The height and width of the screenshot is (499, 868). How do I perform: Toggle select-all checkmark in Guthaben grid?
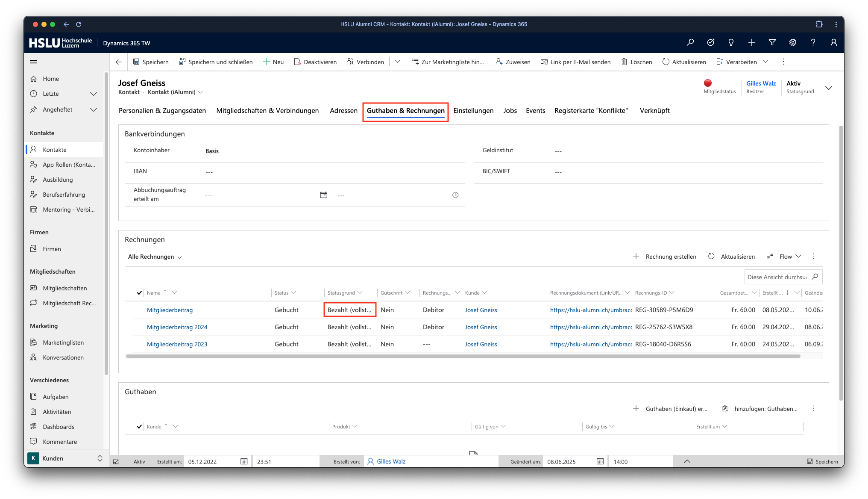[x=139, y=427]
